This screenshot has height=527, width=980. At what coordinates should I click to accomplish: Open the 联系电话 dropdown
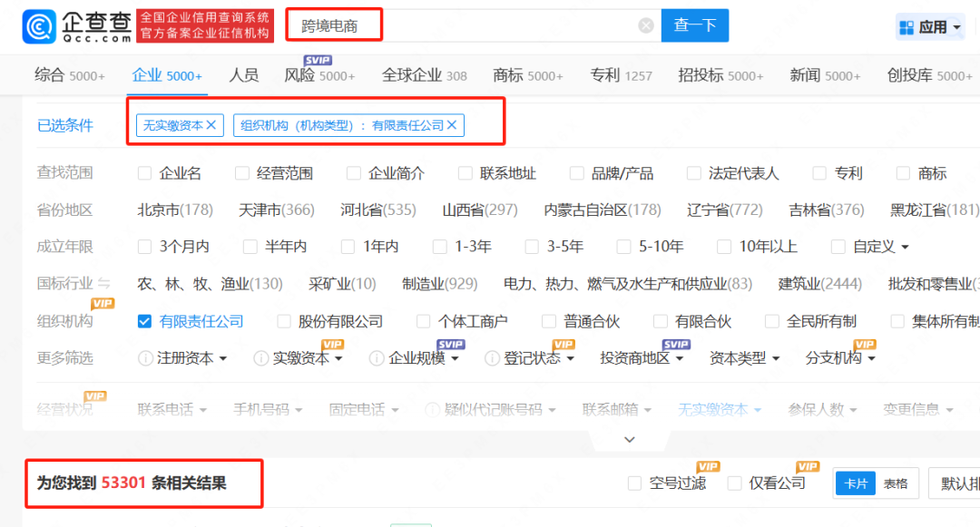click(x=169, y=409)
